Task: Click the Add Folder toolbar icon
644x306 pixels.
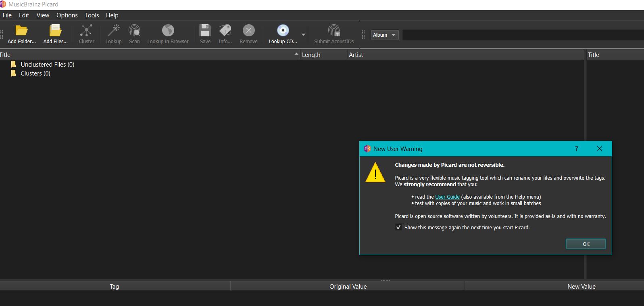Action: (21, 31)
